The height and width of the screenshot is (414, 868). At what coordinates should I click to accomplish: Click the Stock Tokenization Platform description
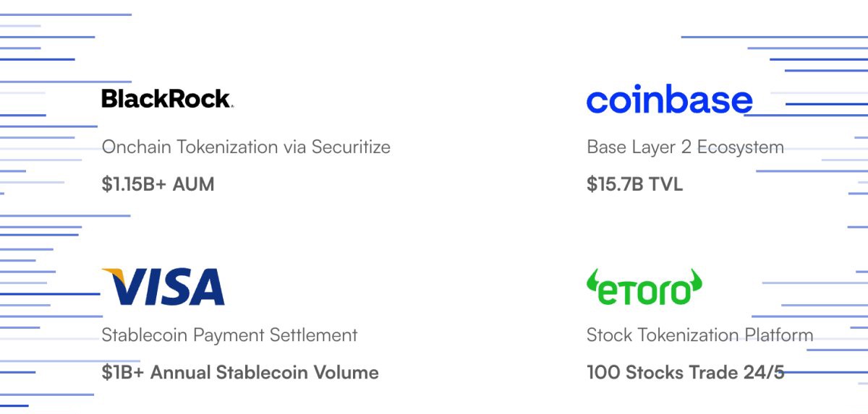pyautogui.click(x=699, y=335)
